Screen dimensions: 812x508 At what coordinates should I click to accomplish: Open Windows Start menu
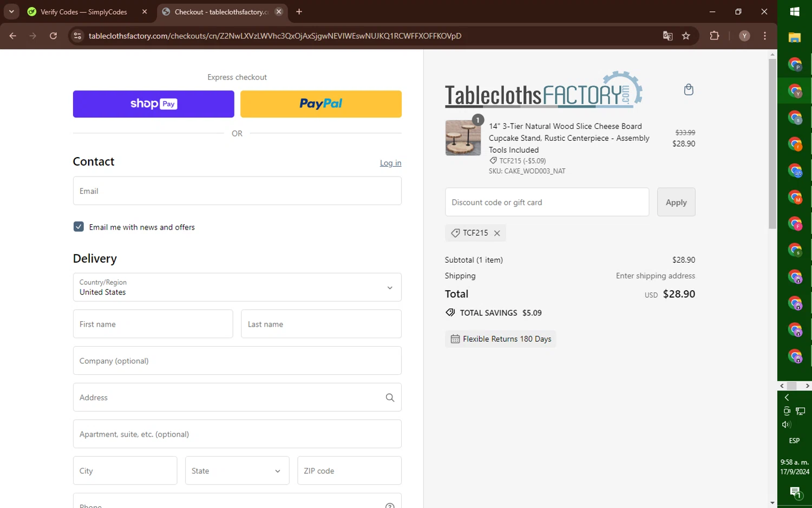795,11
